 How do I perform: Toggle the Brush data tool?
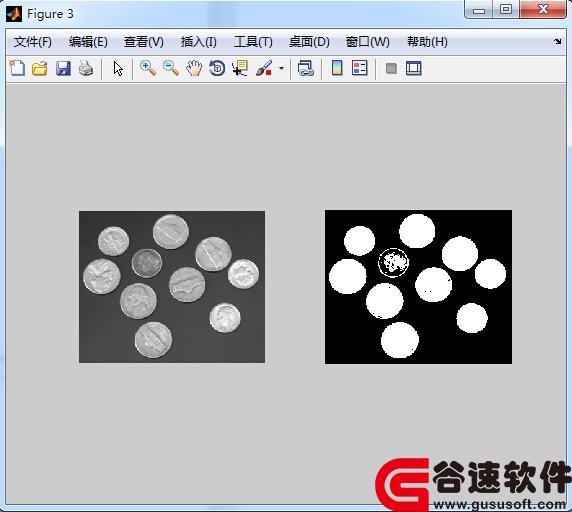(264, 68)
